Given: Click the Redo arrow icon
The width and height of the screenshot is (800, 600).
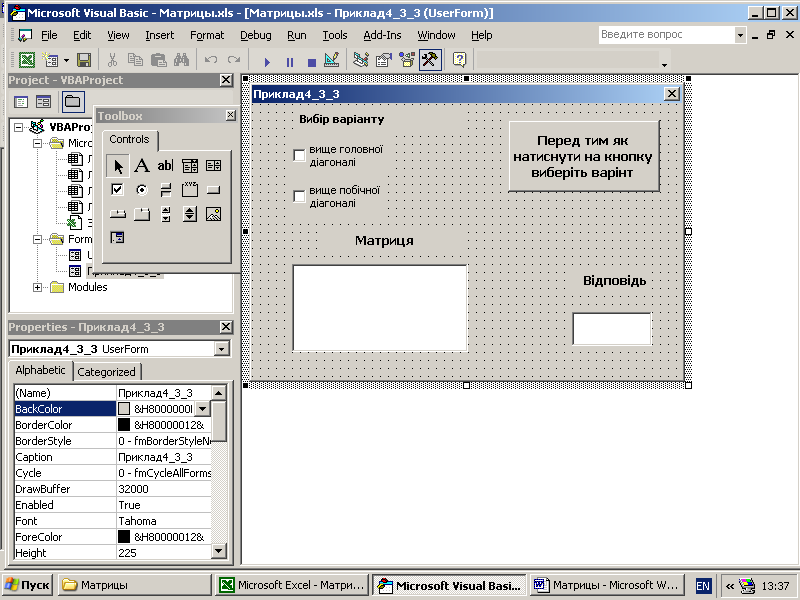Looking at the screenshot, I should click(x=234, y=61).
